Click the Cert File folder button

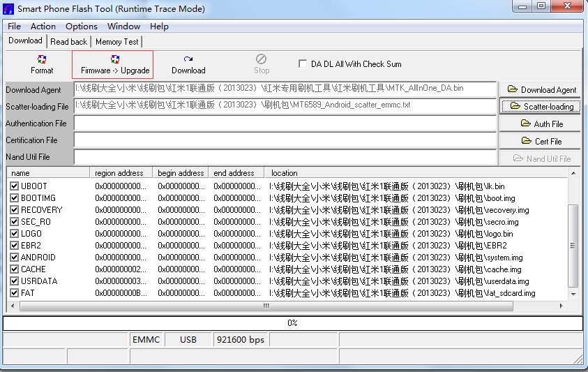point(541,141)
